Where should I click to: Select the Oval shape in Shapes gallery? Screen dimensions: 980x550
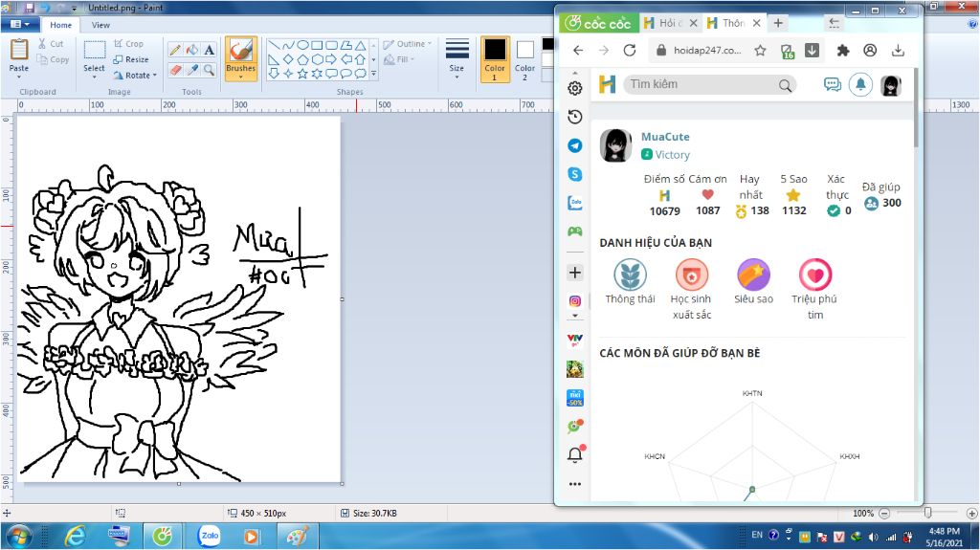point(302,45)
